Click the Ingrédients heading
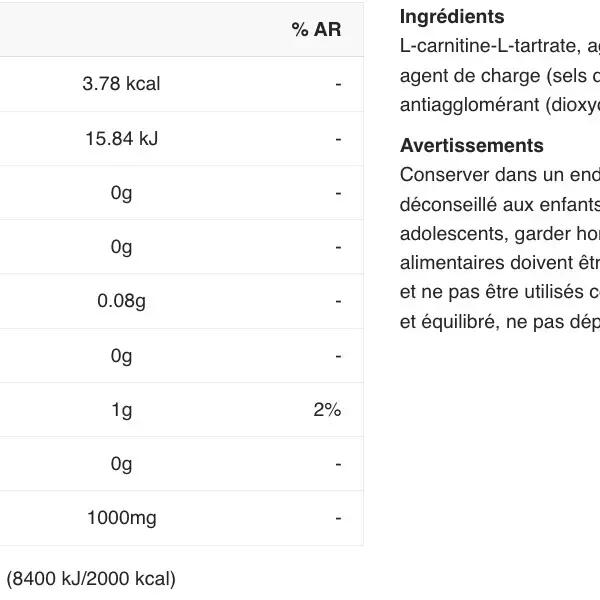 coord(452,17)
